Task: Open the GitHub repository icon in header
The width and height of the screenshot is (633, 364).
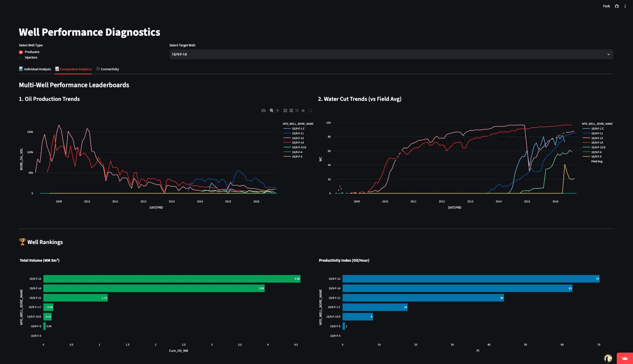Action: click(x=617, y=6)
